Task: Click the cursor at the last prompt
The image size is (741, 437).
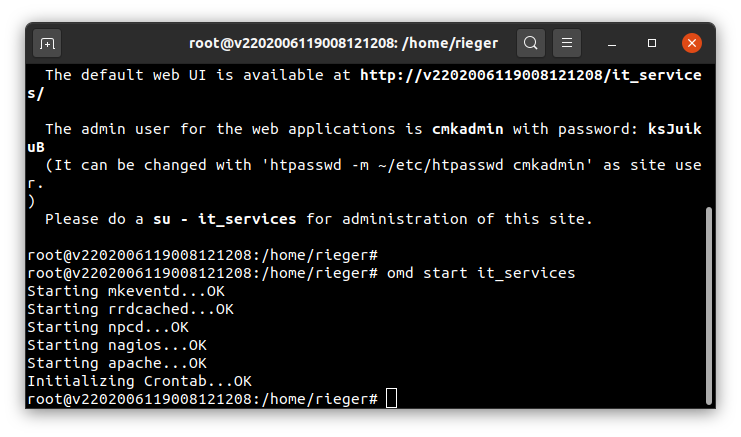Action: (x=391, y=398)
